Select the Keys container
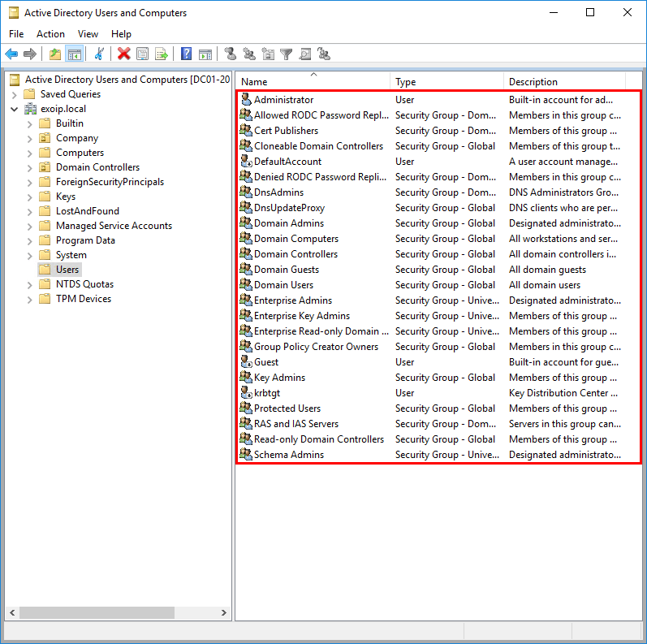 pyautogui.click(x=66, y=197)
